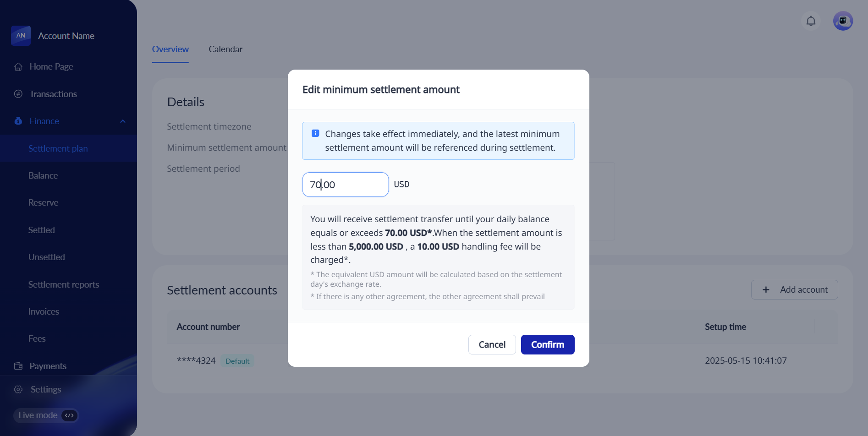Click the Settings gear icon
The image size is (868, 436).
(x=18, y=389)
